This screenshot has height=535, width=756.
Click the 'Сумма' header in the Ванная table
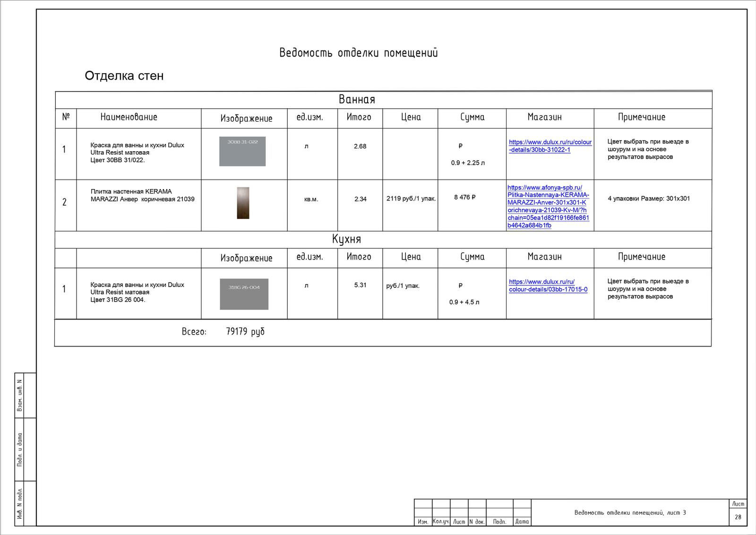point(472,117)
